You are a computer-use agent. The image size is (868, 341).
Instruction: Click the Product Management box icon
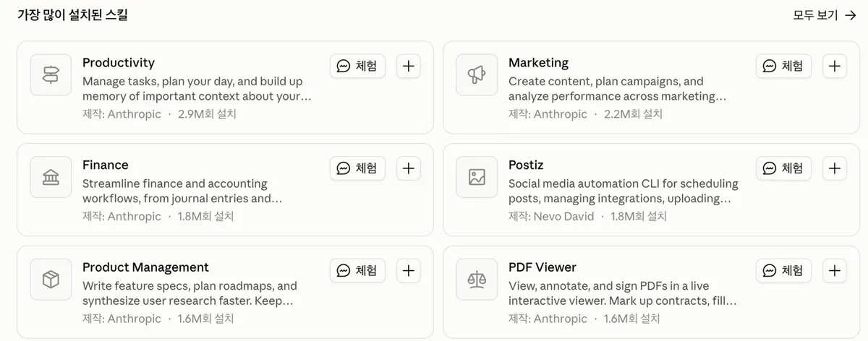point(51,280)
